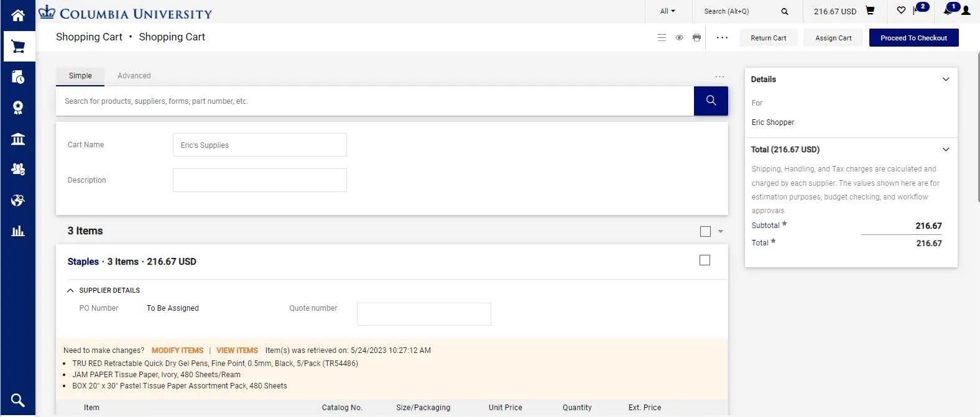Click the Columbia University logo
Image resolution: width=980 pixels, height=417 pixels.
click(x=125, y=12)
